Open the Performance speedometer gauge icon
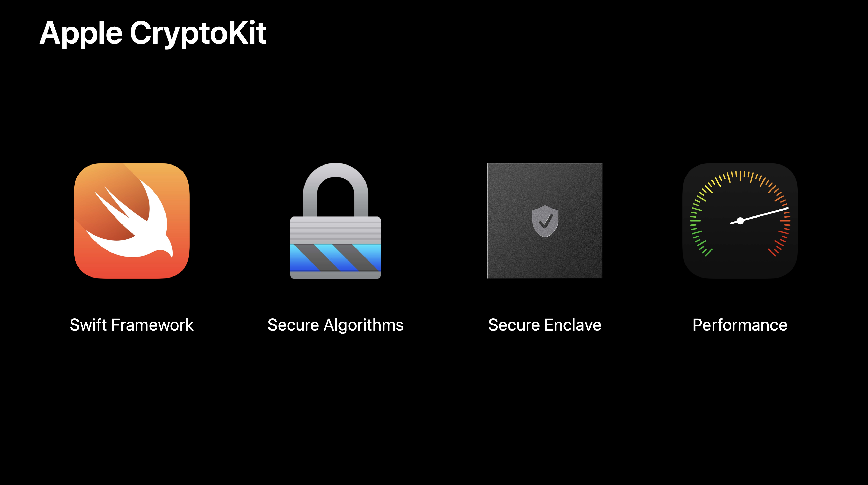 740,221
